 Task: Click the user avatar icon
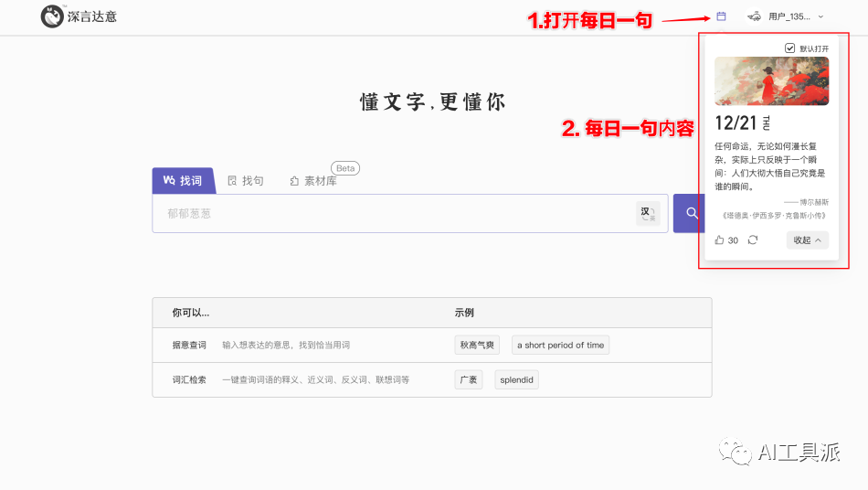(754, 16)
